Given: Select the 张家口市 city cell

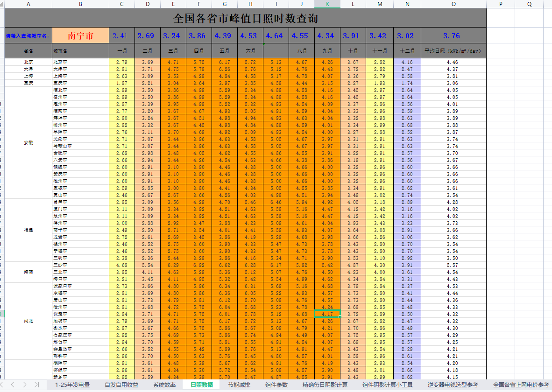Looking at the screenshot, I should pyautogui.click(x=81, y=286).
